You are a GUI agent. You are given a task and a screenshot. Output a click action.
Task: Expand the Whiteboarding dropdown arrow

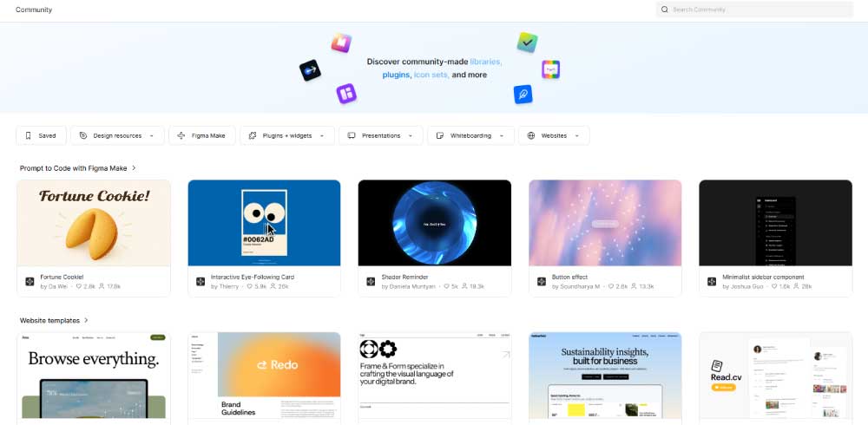(502, 136)
